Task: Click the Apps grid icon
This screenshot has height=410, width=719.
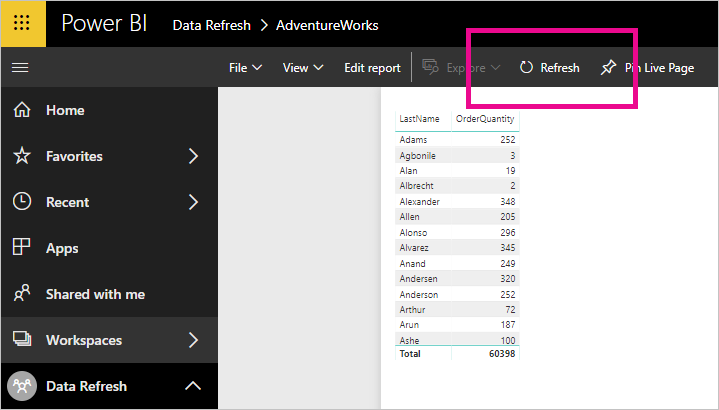Action: [x=22, y=247]
